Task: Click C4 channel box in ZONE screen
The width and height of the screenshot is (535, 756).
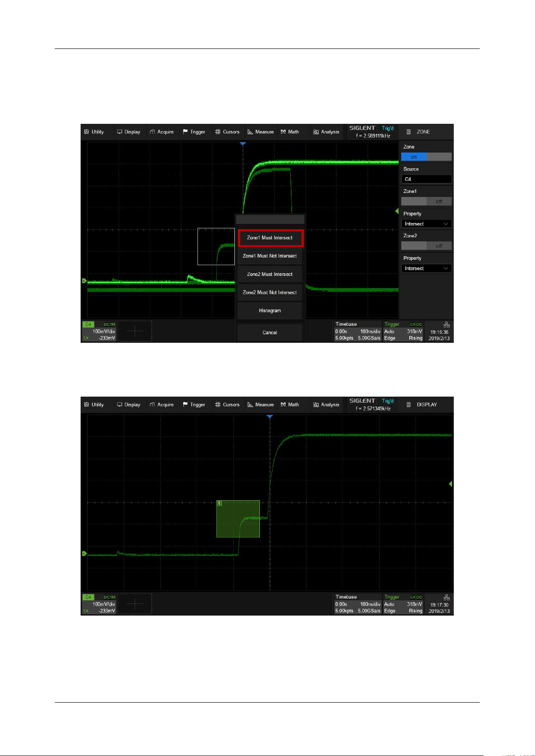Action: (x=99, y=331)
